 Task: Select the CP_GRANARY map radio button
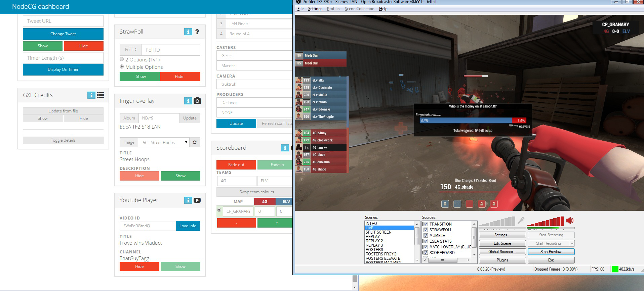click(x=219, y=210)
